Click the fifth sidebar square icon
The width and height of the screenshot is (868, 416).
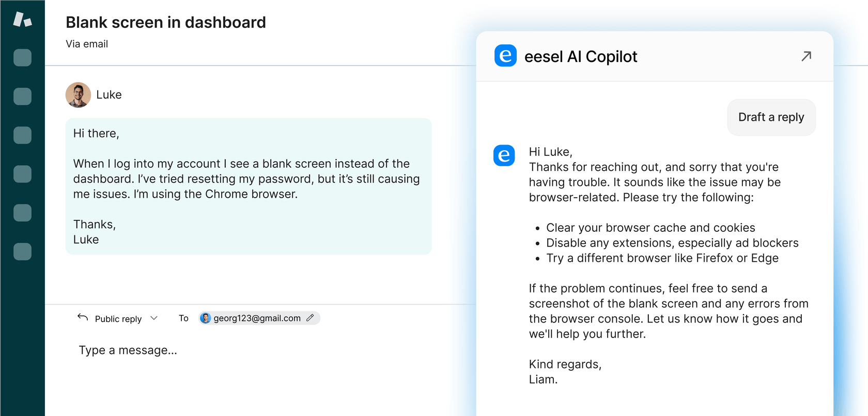pyautogui.click(x=22, y=213)
